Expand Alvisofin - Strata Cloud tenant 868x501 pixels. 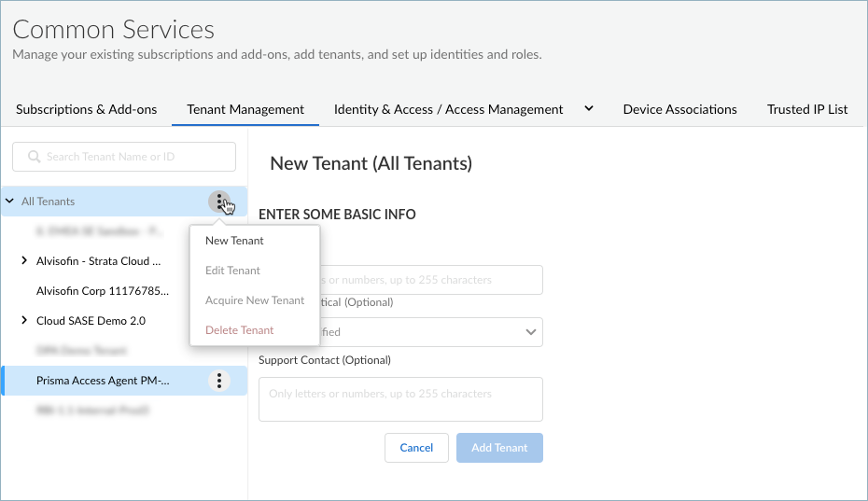click(24, 261)
